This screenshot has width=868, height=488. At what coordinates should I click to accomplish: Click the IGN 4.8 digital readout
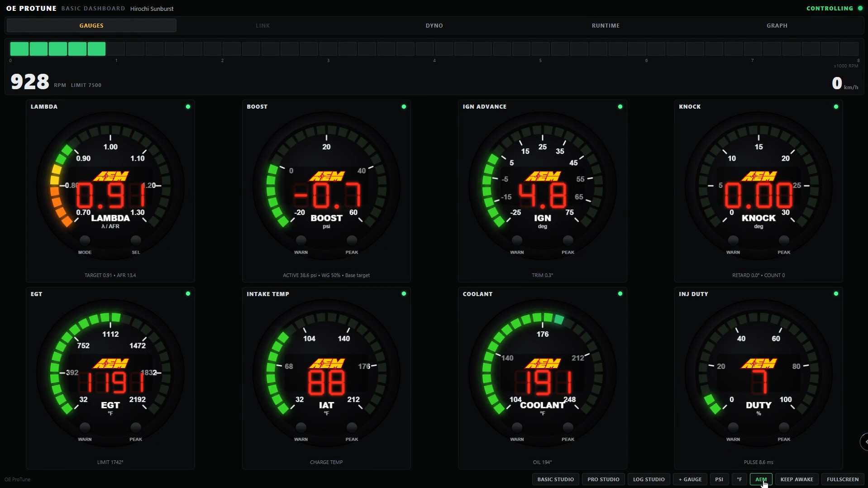[543, 196]
